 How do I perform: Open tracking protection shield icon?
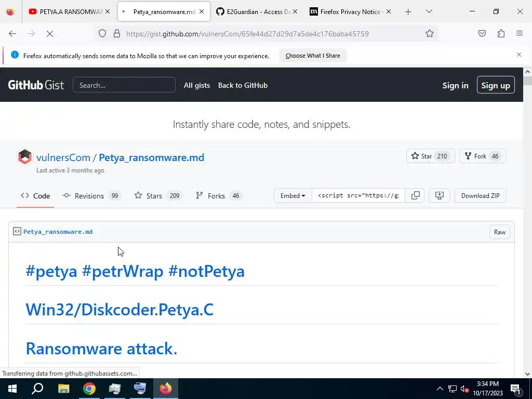[x=102, y=34]
